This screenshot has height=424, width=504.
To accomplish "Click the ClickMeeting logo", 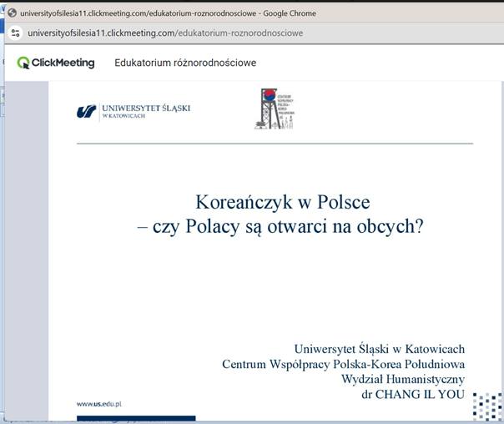I will pyautogui.click(x=56, y=63).
